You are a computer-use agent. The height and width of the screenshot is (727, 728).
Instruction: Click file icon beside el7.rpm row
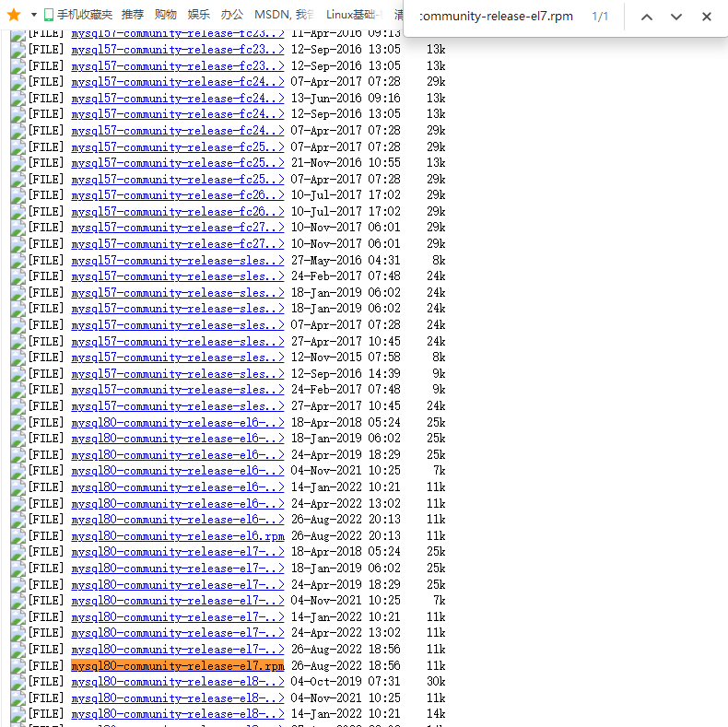[x=18, y=666]
